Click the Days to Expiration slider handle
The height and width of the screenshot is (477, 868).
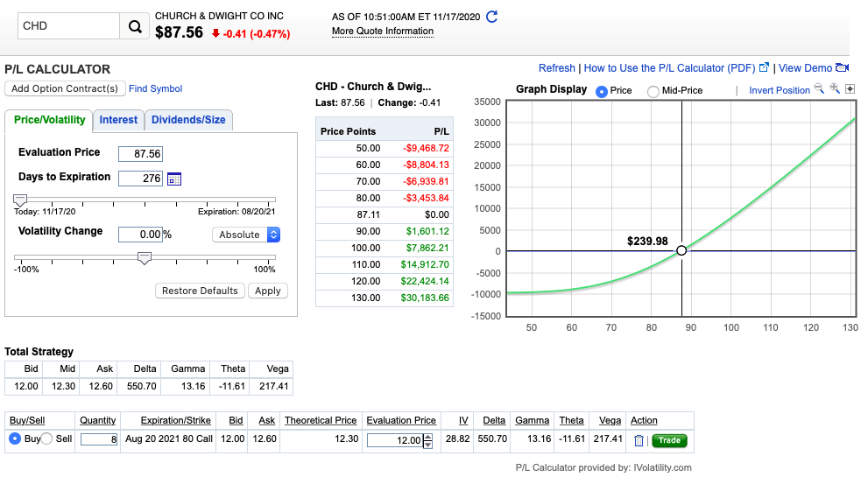[20, 200]
